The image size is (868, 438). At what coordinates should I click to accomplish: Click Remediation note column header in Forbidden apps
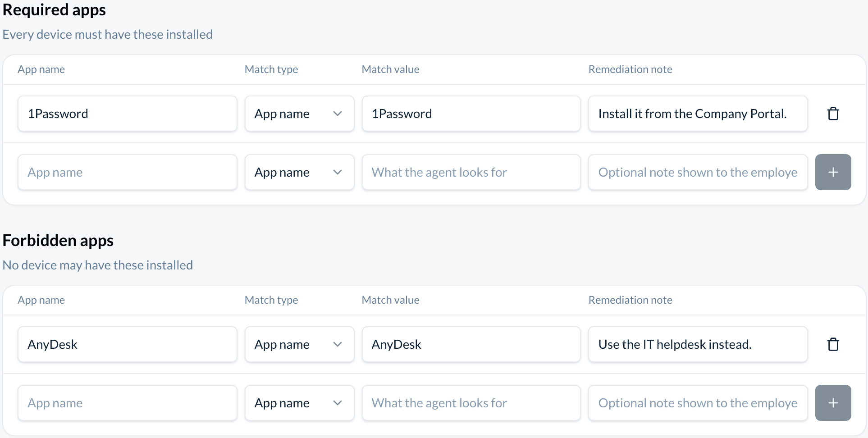coord(630,300)
